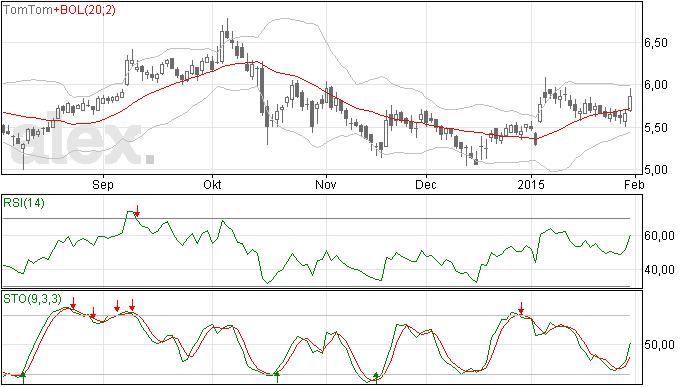The image size is (690, 387).
Task: Click the 5,50 price axis value
Action: (x=656, y=128)
